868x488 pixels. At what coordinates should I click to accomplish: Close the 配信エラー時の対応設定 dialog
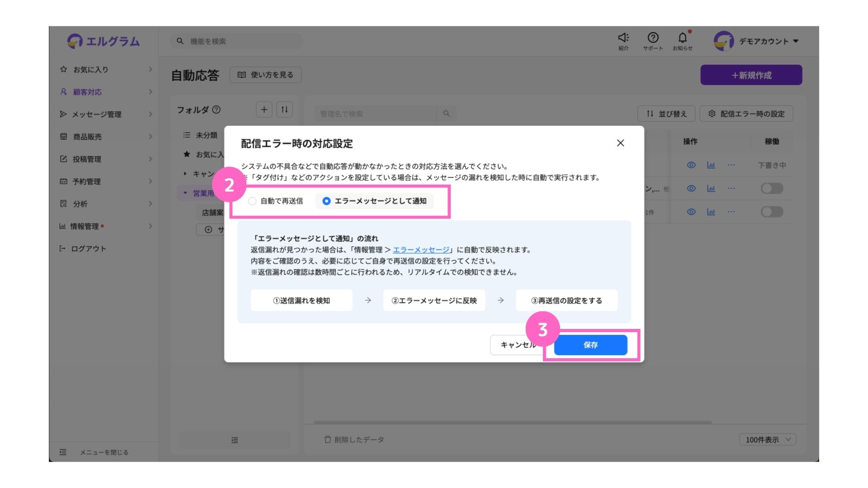pyautogui.click(x=620, y=143)
